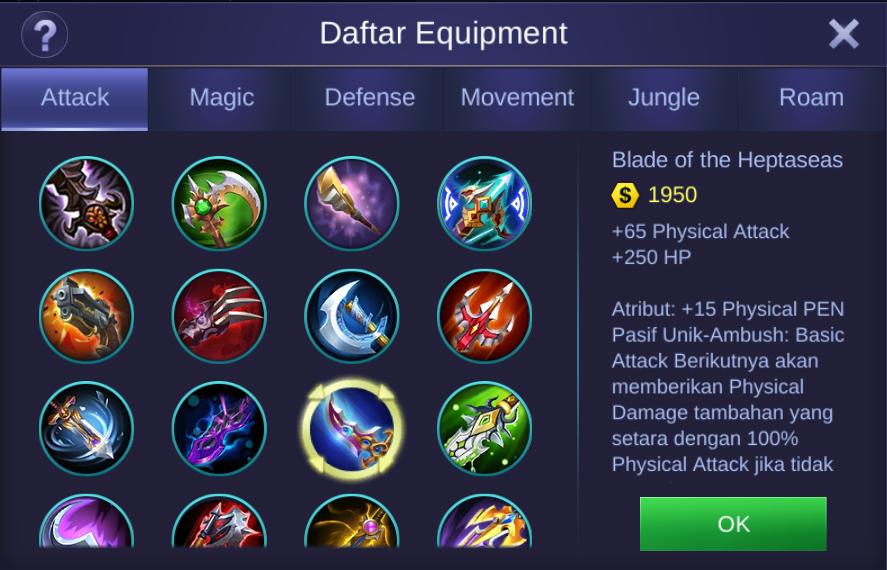Pick the swirling wind sword item
887x570 pixels.
click(x=87, y=429)
